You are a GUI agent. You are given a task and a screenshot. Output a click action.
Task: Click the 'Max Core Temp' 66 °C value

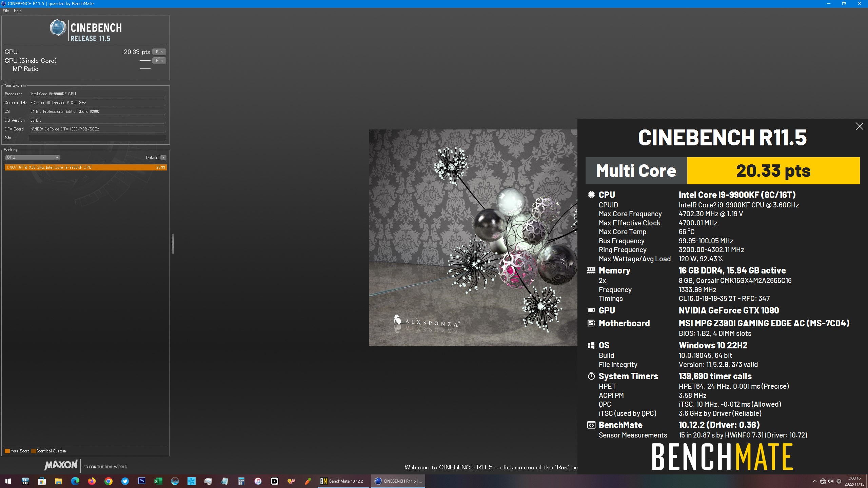click(x=687, y=232)
